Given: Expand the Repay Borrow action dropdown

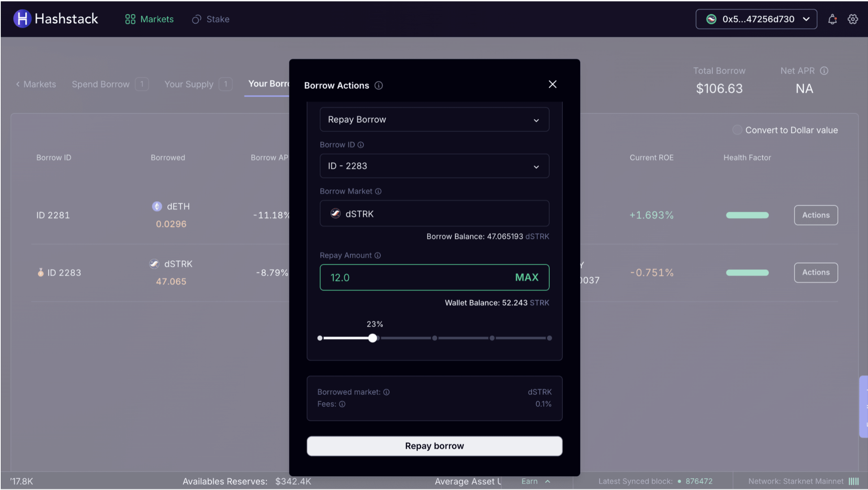Looking at the screenshot, I should point(434,120).
